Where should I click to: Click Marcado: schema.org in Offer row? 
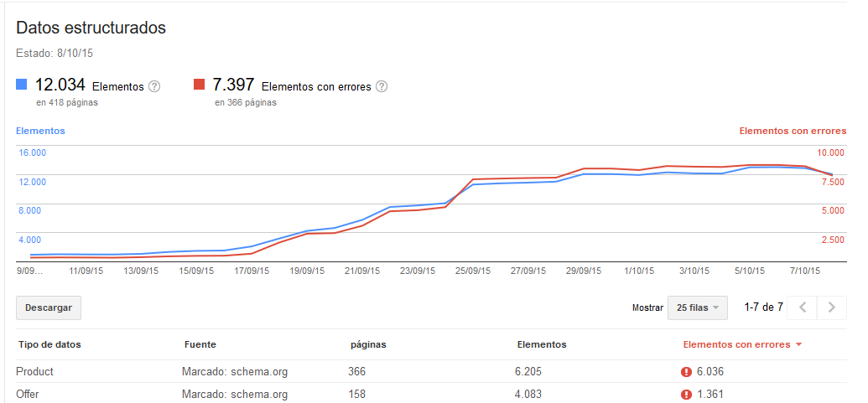[235, 395]
